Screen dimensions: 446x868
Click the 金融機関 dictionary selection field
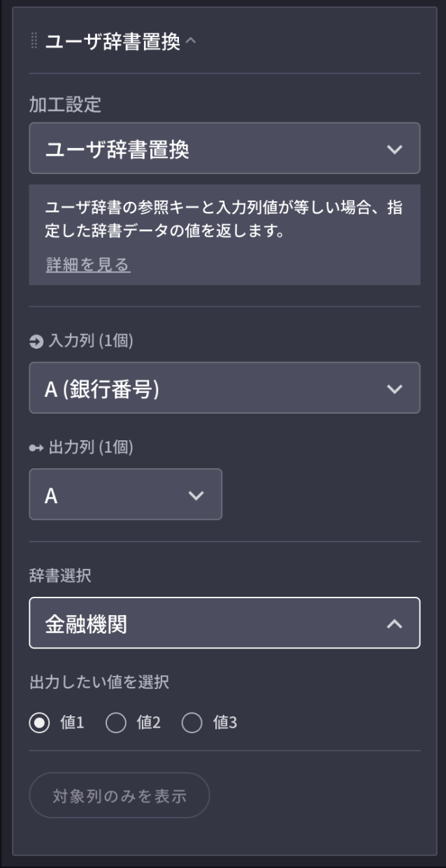click(x=210, y=623)
